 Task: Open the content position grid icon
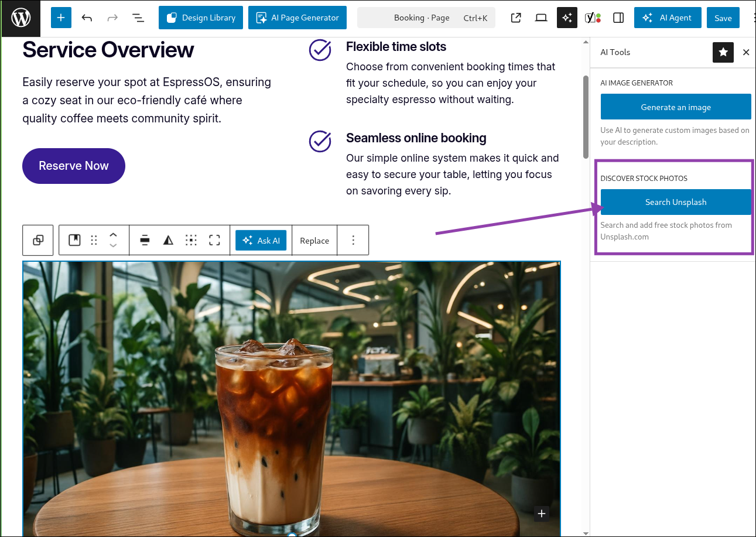tap(191, 240)
